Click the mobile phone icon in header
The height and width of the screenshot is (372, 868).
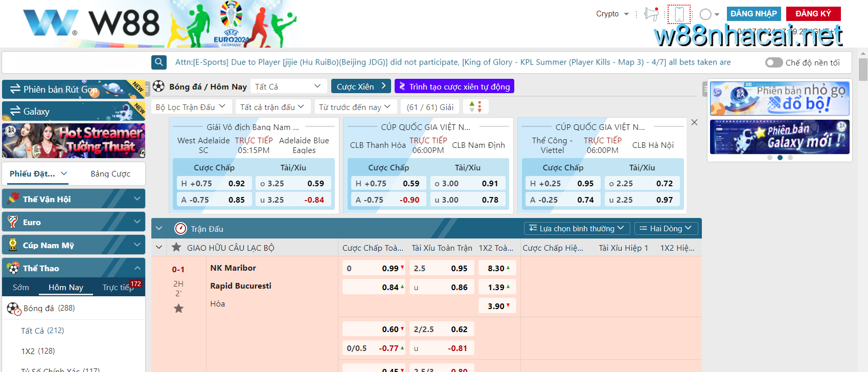click(x=679, y=14)
